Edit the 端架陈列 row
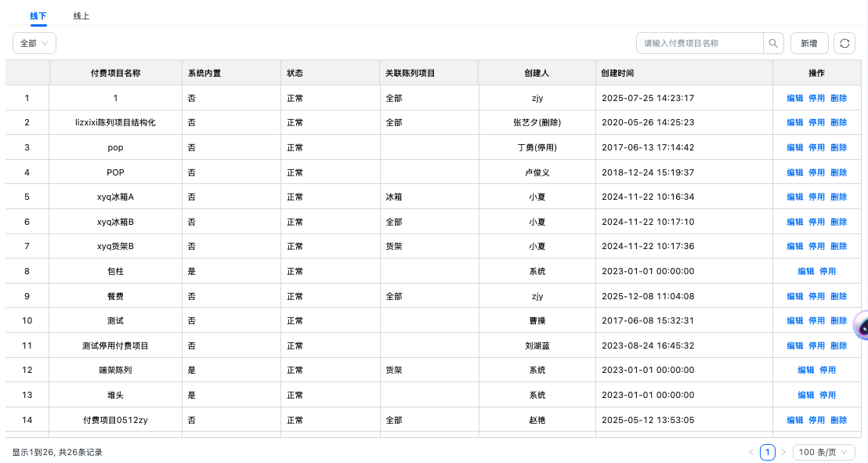 pos(806,371)
